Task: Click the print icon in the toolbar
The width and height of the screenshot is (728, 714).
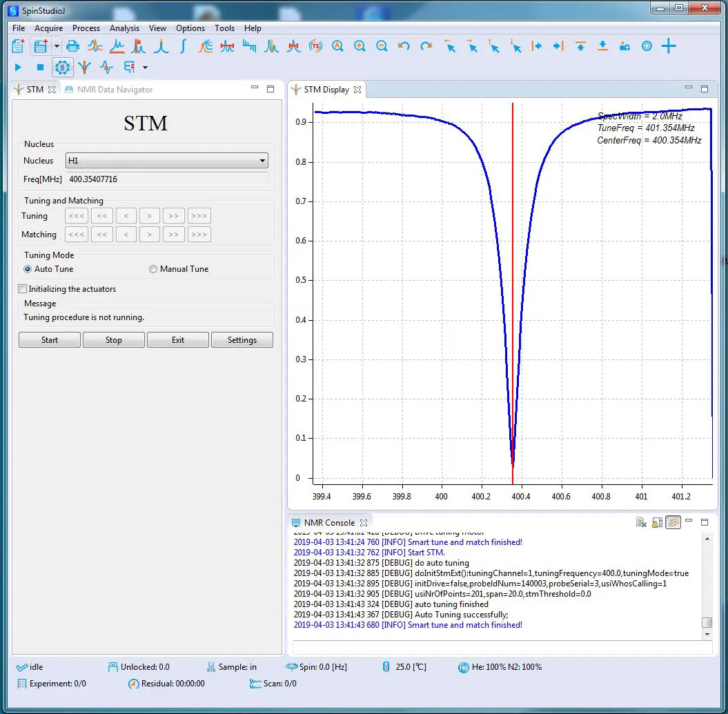Action: tap(72, 46)
